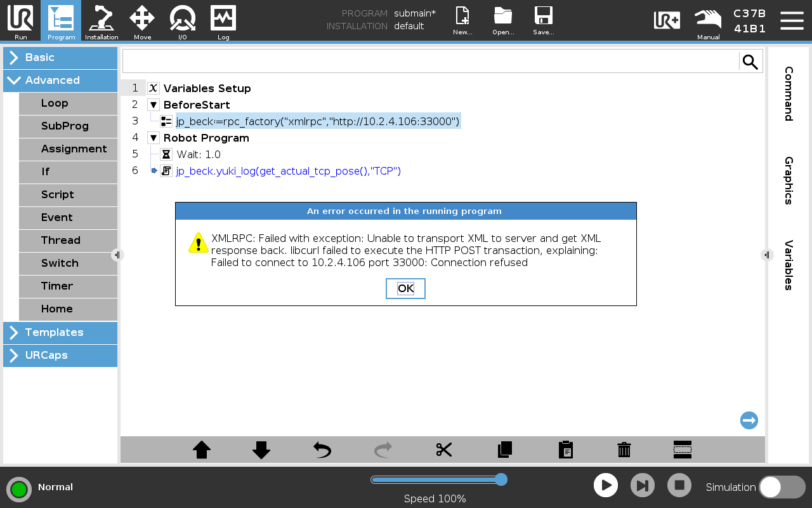Viewport: 812px width, 508px height.
Task: Adjust the Speed 100% slider
Action: tap(501, 479)
